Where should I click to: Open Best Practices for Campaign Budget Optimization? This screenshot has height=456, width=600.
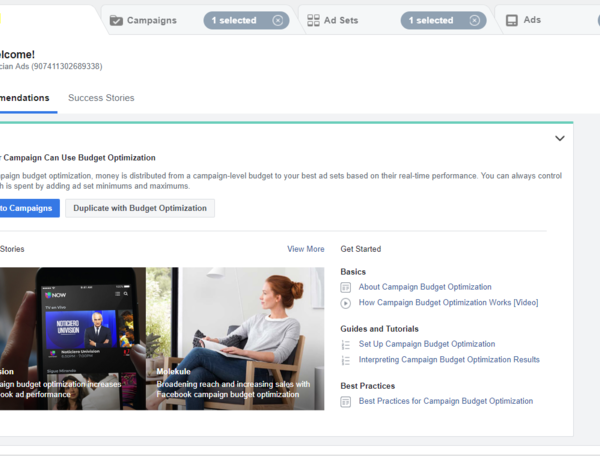(x=445, y=401)
